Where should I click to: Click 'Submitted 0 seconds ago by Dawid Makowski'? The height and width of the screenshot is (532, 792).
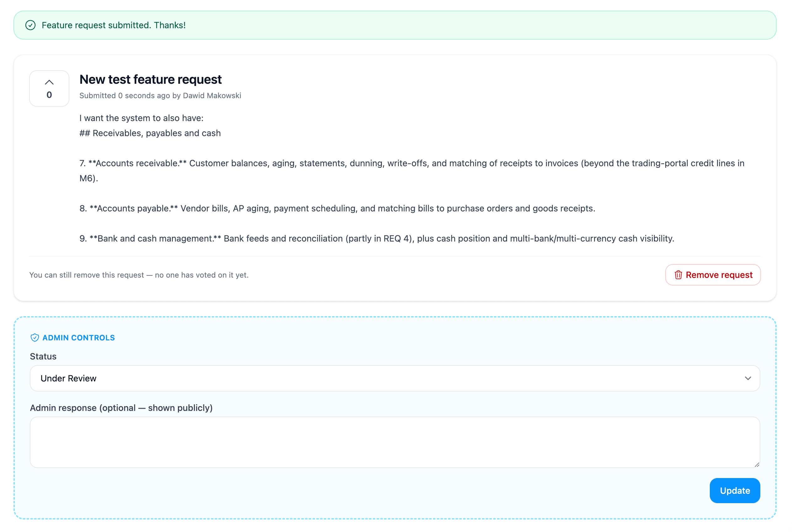pyautogui.click(x=160, y=96)
